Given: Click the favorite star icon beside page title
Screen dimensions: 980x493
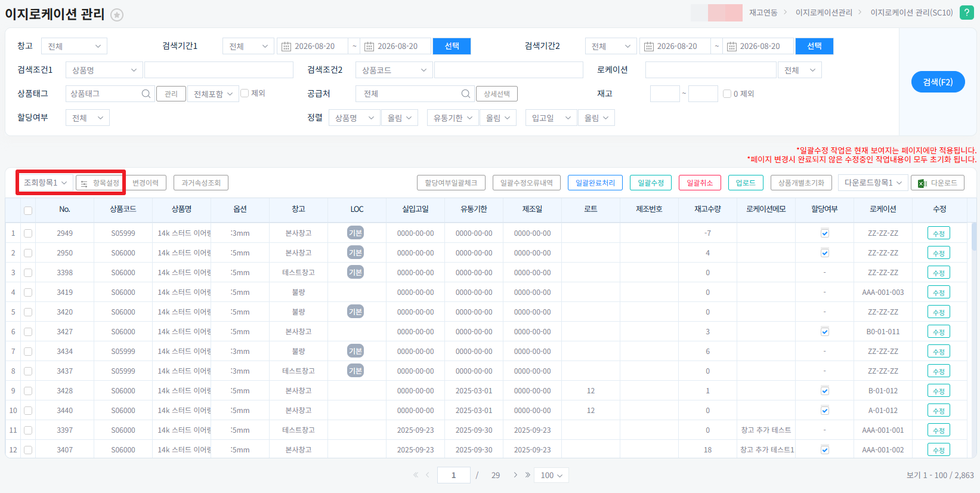Looking at the screenshot, I should 117,15.
